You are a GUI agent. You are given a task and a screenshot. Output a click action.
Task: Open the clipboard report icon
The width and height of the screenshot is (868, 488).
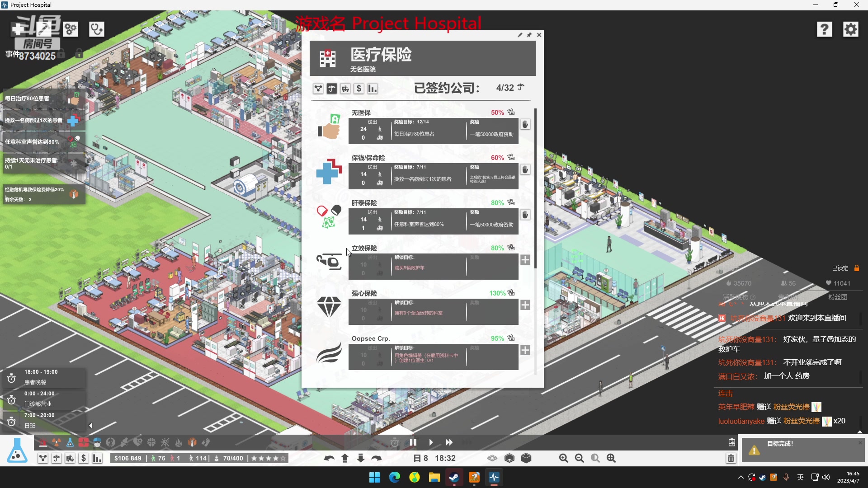732,442
